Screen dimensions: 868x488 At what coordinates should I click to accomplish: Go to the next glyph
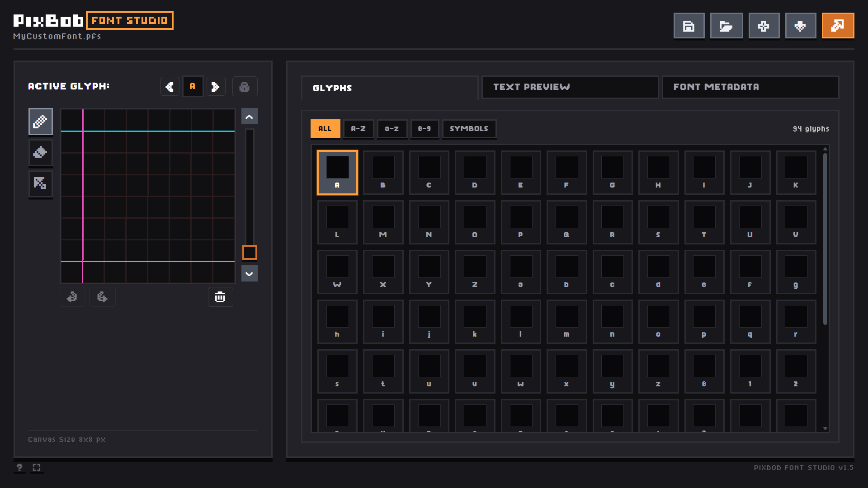pos(216,86)
